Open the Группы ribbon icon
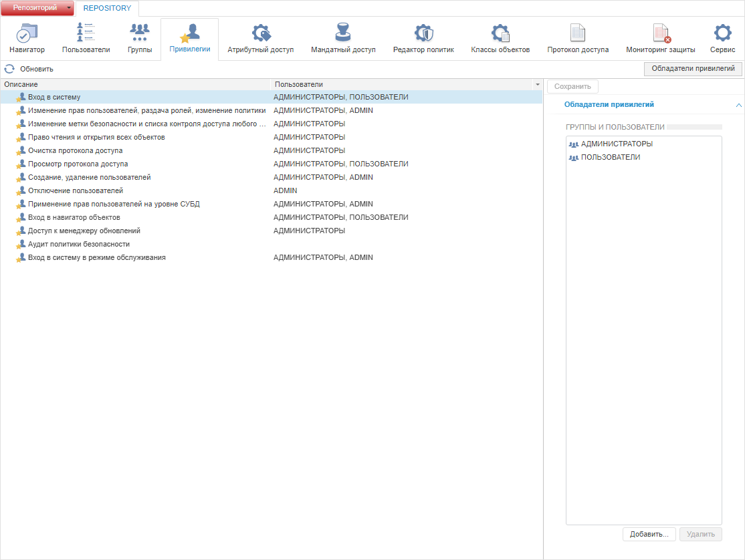The height and width of the screenshot is (560, 745). tap(140, 32)
